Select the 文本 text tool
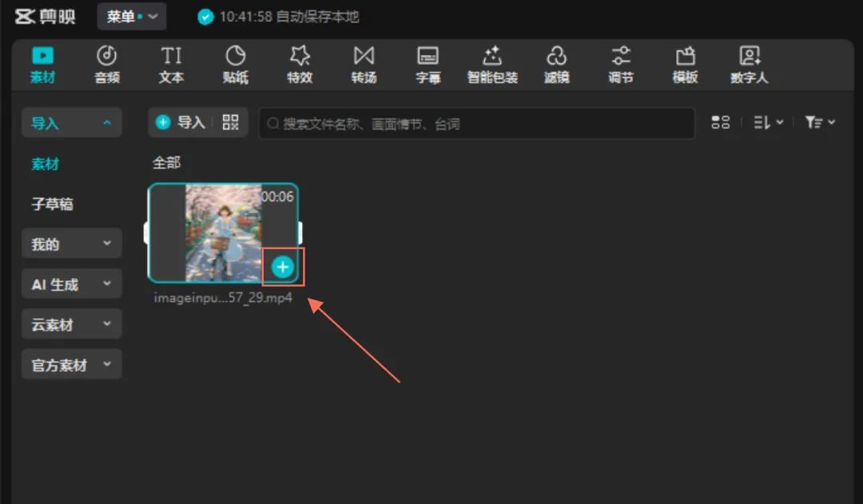 (x=171, y=65)
